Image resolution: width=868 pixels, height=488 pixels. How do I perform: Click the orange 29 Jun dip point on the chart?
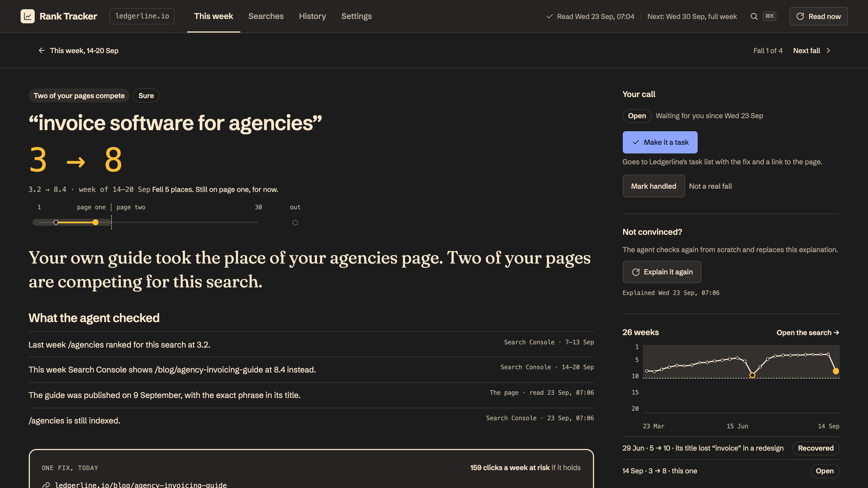pos(752,375)
